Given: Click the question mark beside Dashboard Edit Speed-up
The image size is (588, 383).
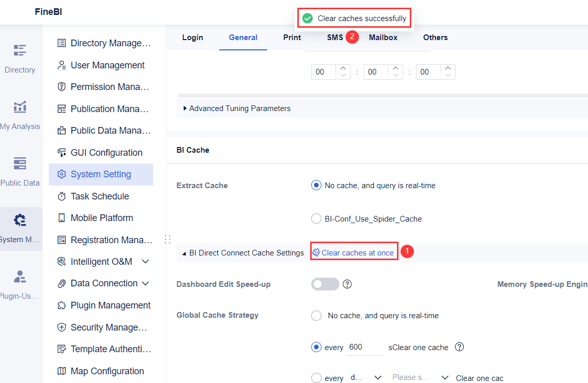Looking at the screenshot, I should (x=347, y=284).
